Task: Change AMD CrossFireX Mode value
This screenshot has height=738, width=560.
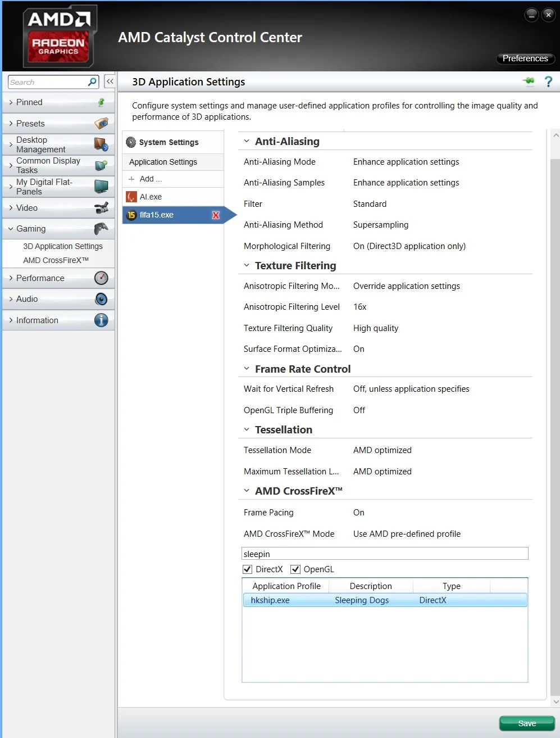Action: (407, 534)
